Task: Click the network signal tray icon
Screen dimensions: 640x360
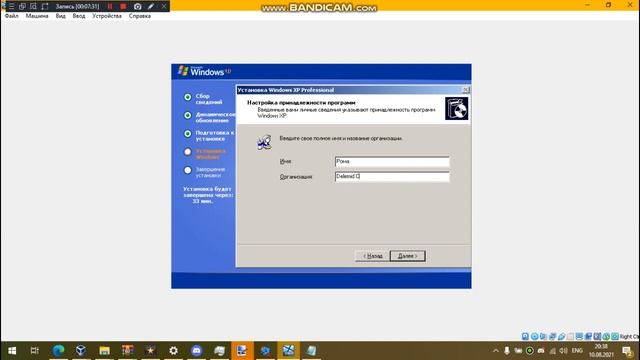Action: (x=552, y=351)
